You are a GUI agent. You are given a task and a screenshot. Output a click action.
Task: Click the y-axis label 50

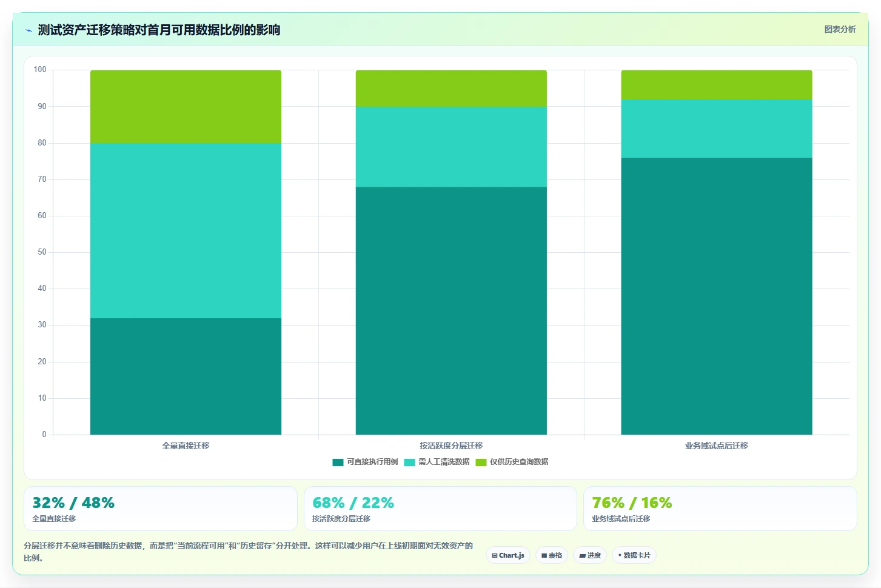(x=42, y=252)
